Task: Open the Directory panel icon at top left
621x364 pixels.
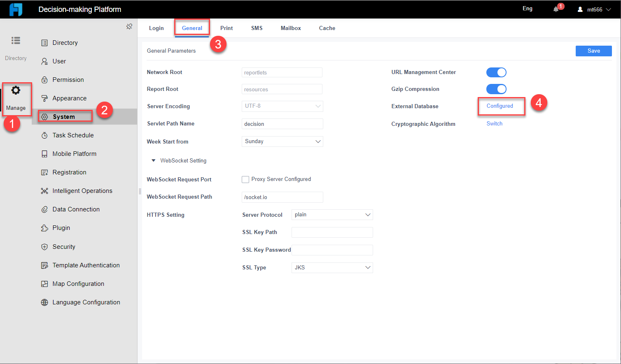Action: [16, 40]
